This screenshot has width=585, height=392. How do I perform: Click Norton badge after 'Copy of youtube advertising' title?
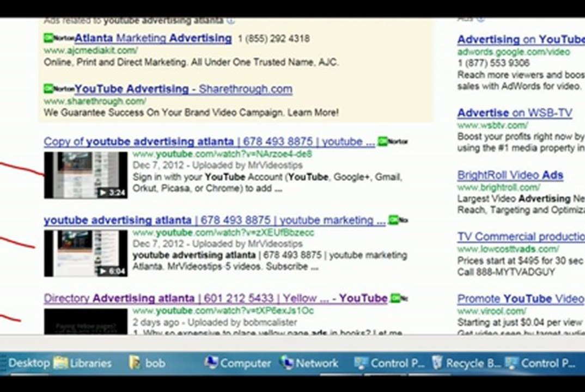tap(393, 142)
